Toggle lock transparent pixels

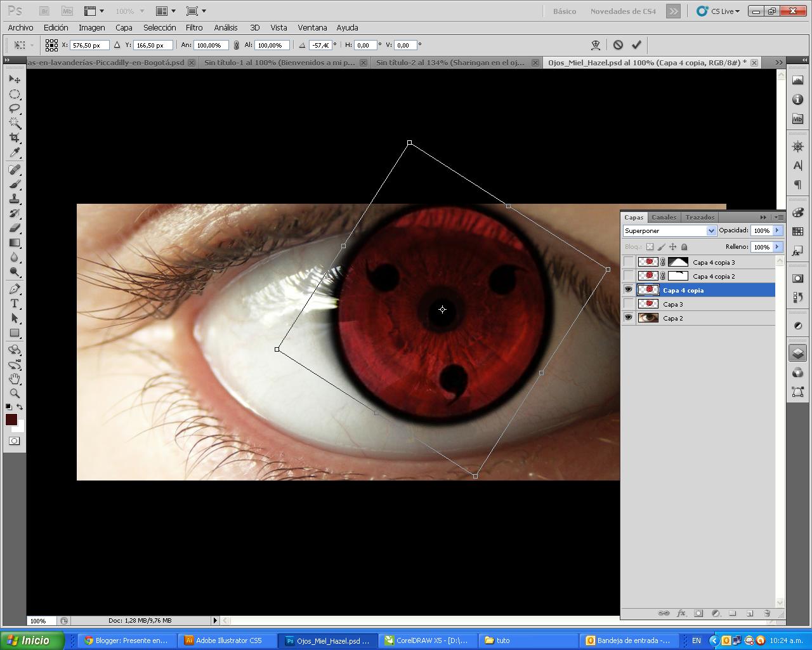[x=650, y=247]
